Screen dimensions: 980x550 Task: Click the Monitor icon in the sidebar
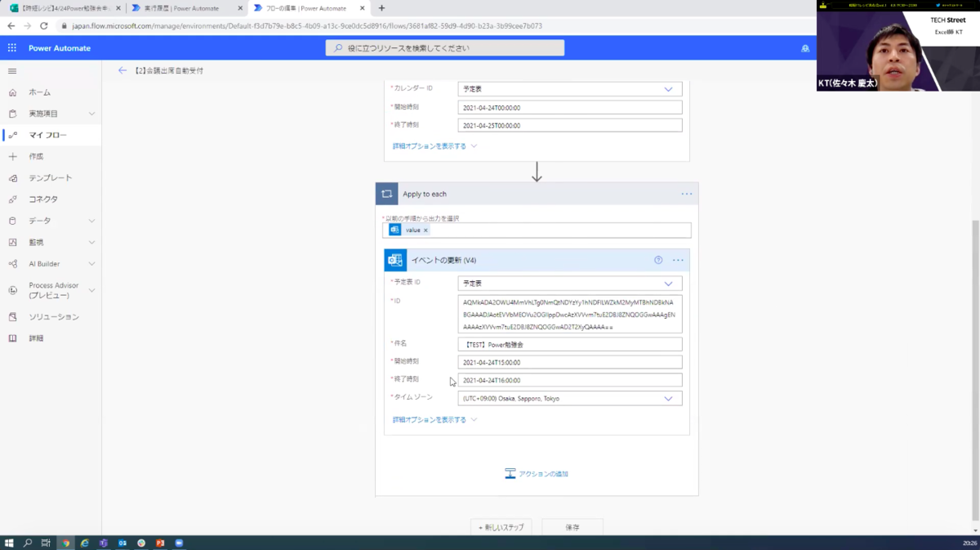[12, 242]
